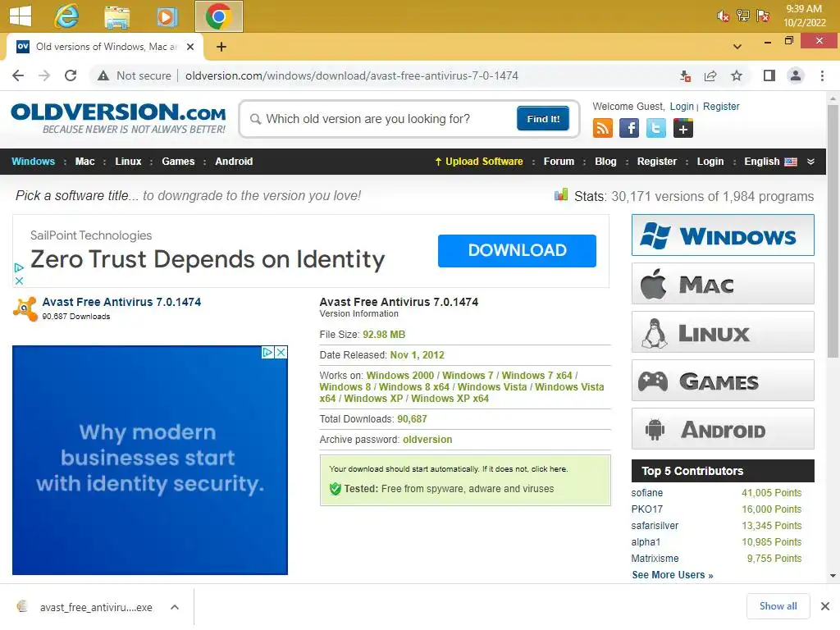Click AdChoices icon on blue ad
Viewport: 840px width, 630px height.
pyautogui.click(x=267, y=352)
